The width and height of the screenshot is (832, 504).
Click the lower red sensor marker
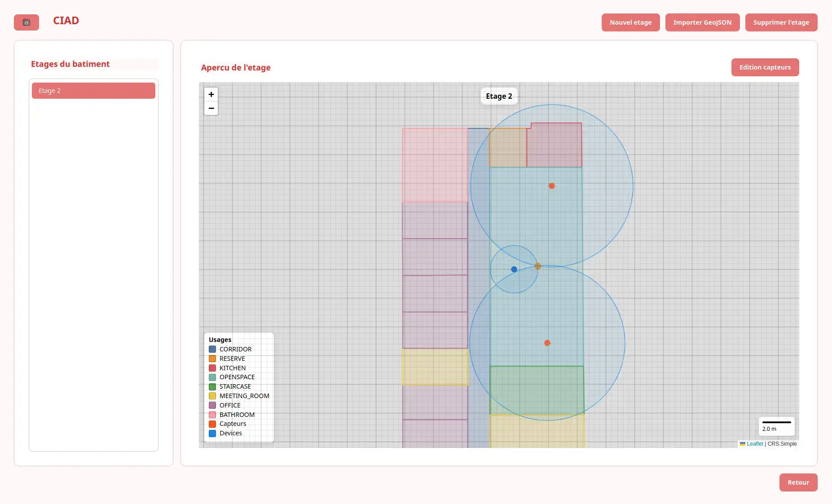pyautogui.click(x=547, y=343)
